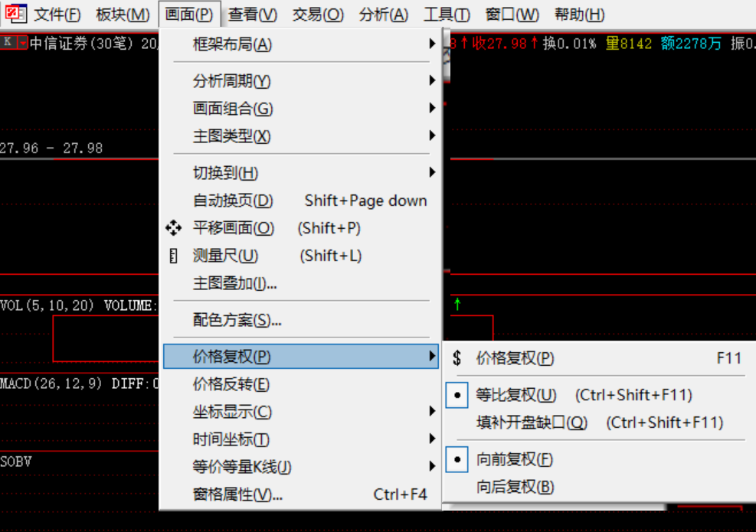Click the move-arrows icon for 平移画面
756x532 pixels.
coord(174,228)
